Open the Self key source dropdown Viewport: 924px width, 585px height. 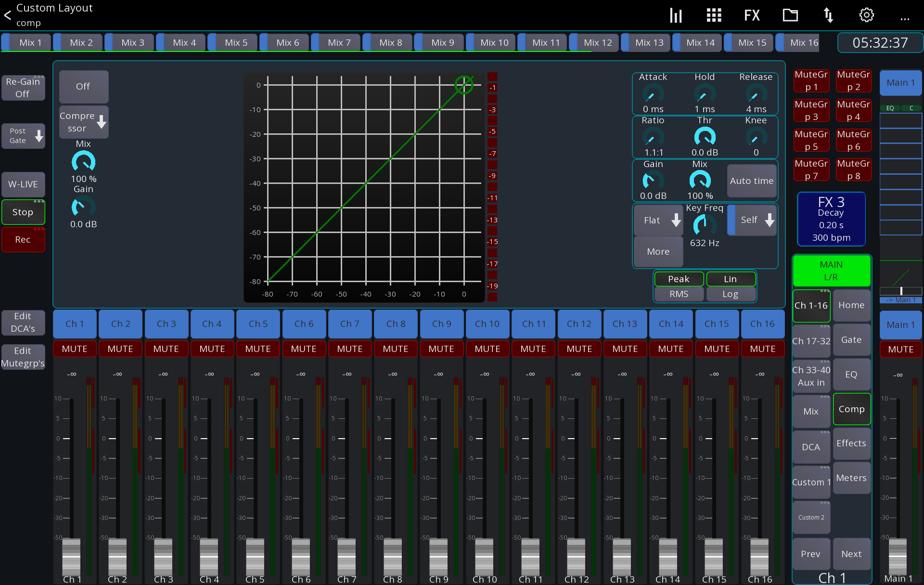(752, 220)
